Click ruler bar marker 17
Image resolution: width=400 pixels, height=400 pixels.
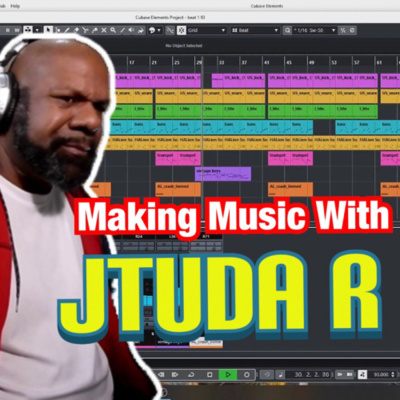click(x=132, y=62)
